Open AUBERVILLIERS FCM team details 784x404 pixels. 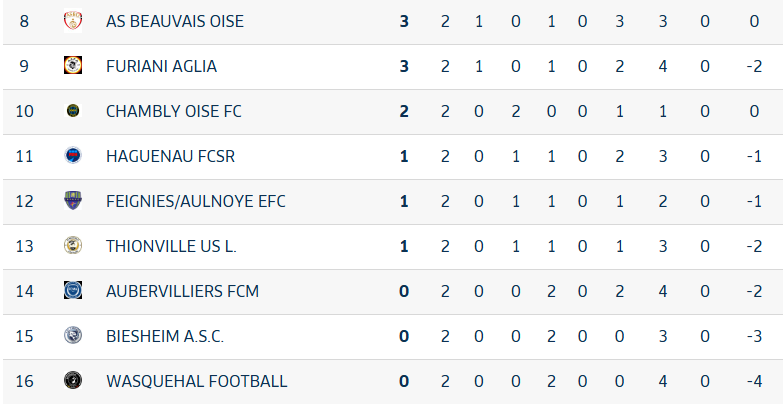click(182, 291)
